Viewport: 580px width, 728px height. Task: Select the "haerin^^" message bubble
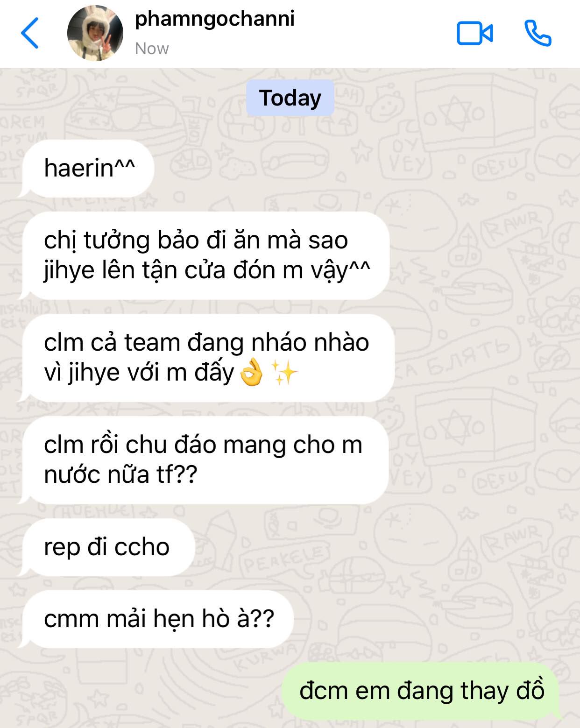coord(89,168)
